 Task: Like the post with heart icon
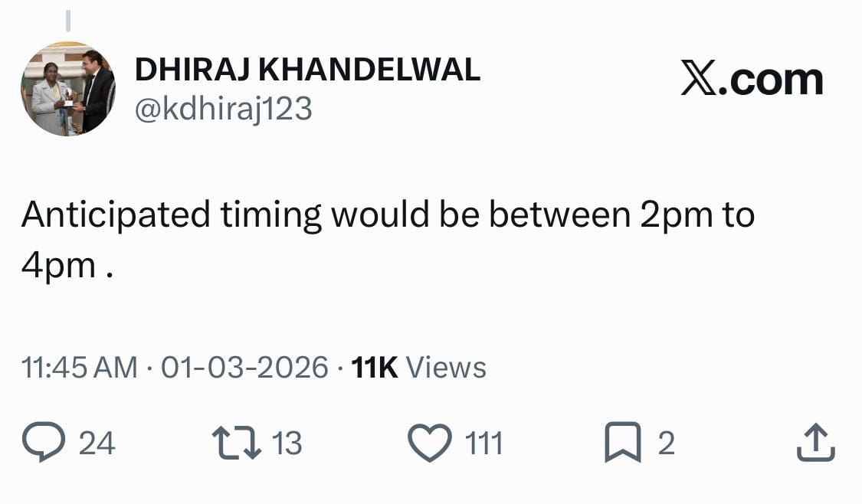[431, 443]
